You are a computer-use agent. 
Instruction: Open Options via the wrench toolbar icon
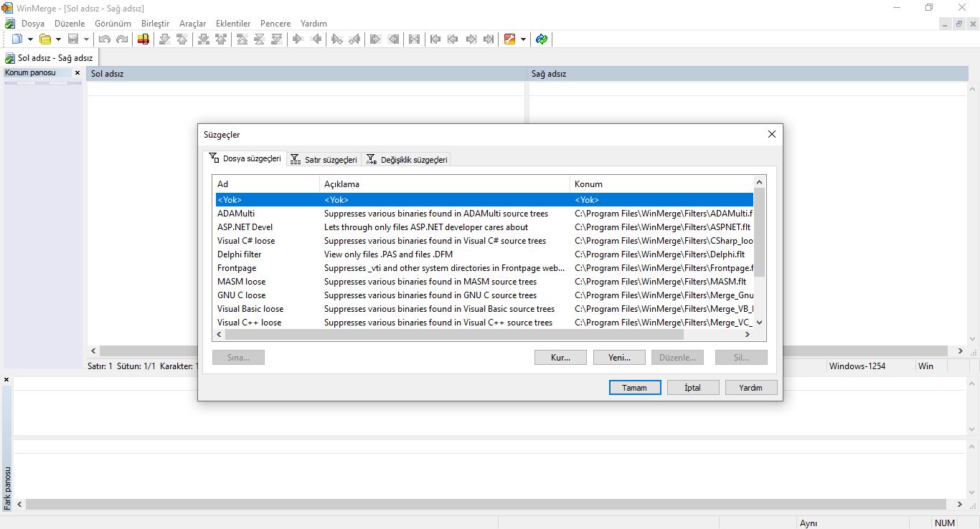point(510,39)
